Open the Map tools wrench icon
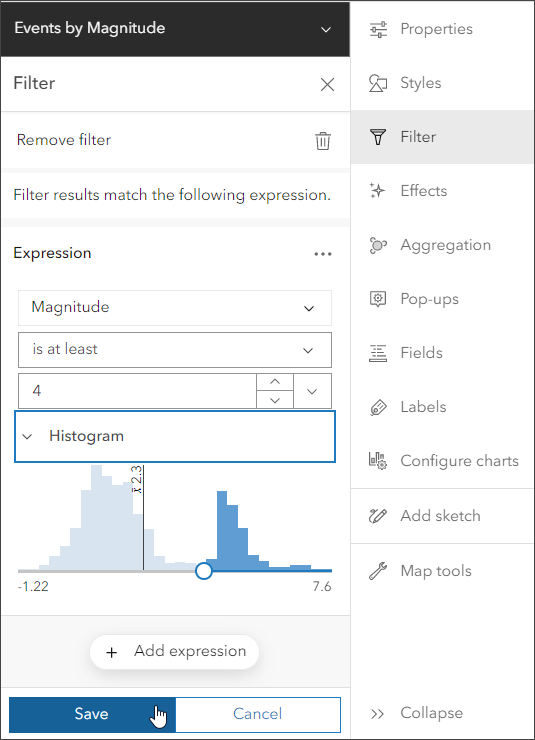Viewport: 535px width, 740px height. 377,571
